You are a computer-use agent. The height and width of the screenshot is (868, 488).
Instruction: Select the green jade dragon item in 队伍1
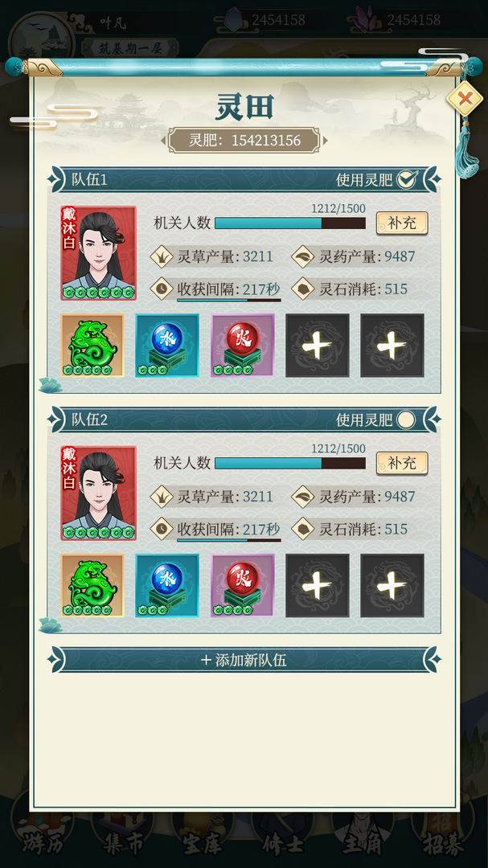92,346
